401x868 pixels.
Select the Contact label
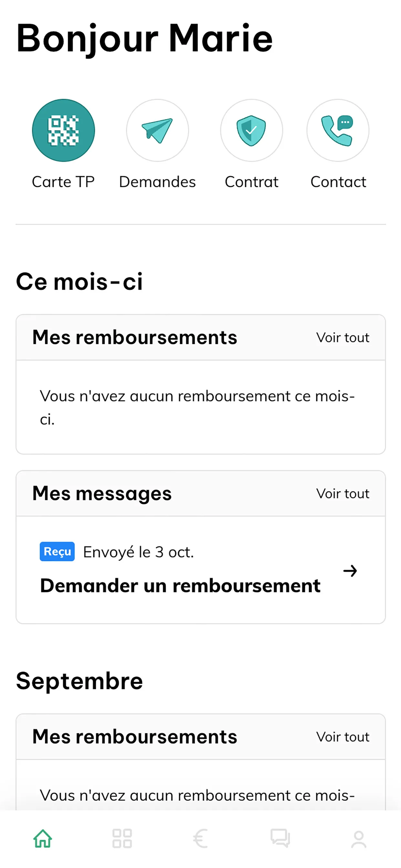pyautogui.click(x=338, y=182)
